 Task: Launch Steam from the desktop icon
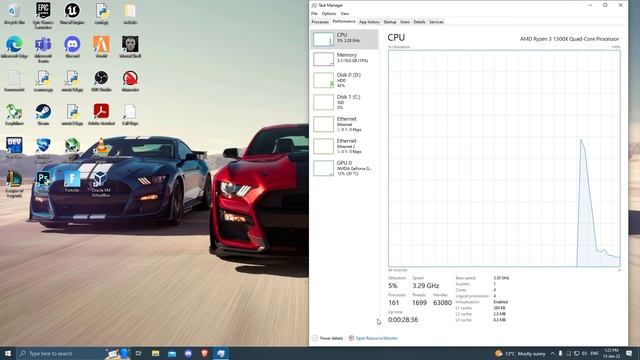(43, 115)
